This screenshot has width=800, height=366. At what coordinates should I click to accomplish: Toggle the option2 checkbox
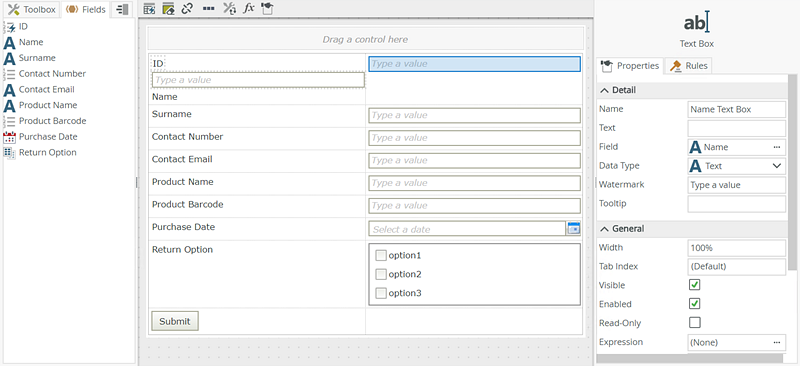tap(381, 275)
